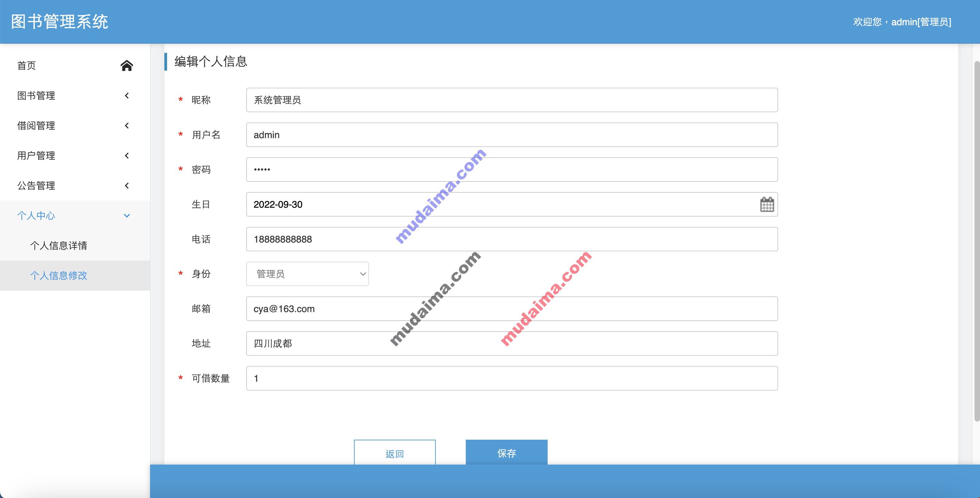Click the 图书管理系统 header title
Viewport: 980px width, 498px height.
coord(59,22)
